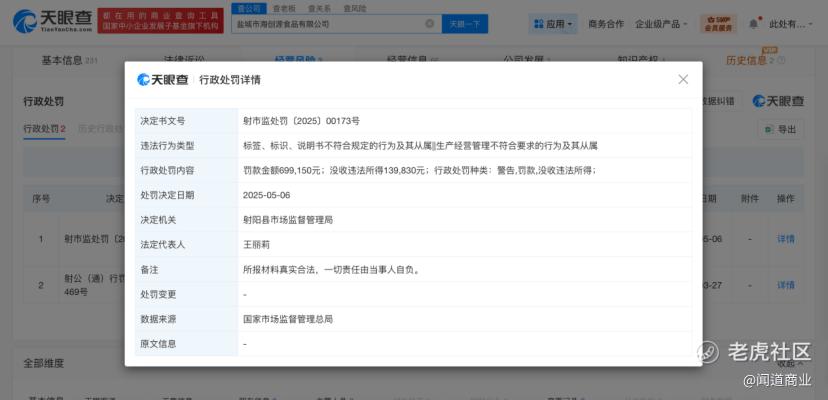Open the 此处有… account menu
Image resolution: width=828 pixels, height=400 pixels.
tap(791, 24)
